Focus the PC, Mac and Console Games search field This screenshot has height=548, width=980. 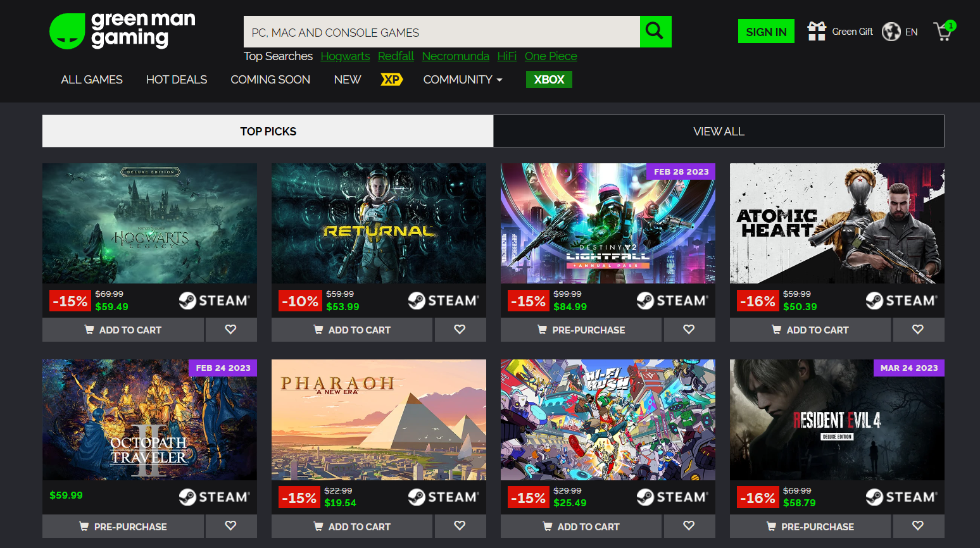tap(442, 32)
